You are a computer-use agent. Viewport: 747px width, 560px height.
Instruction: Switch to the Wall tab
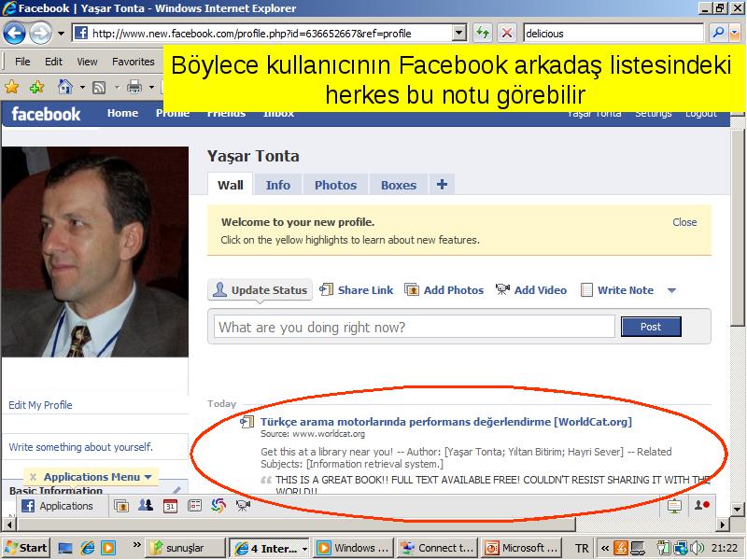click(230, 185)
